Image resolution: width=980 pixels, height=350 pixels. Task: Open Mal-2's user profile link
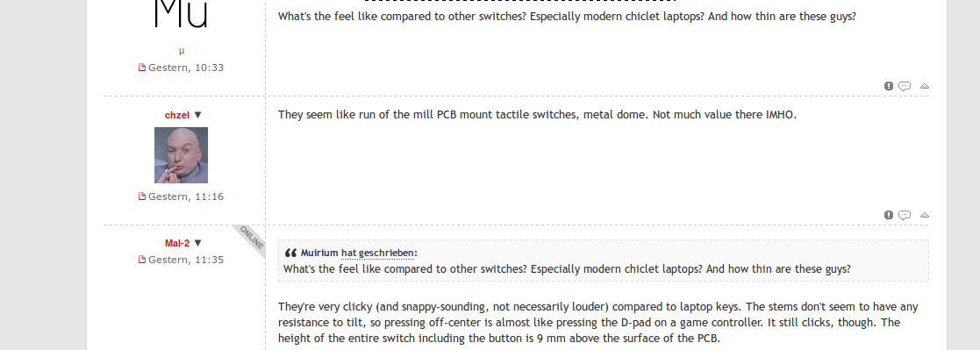[177, 243]
